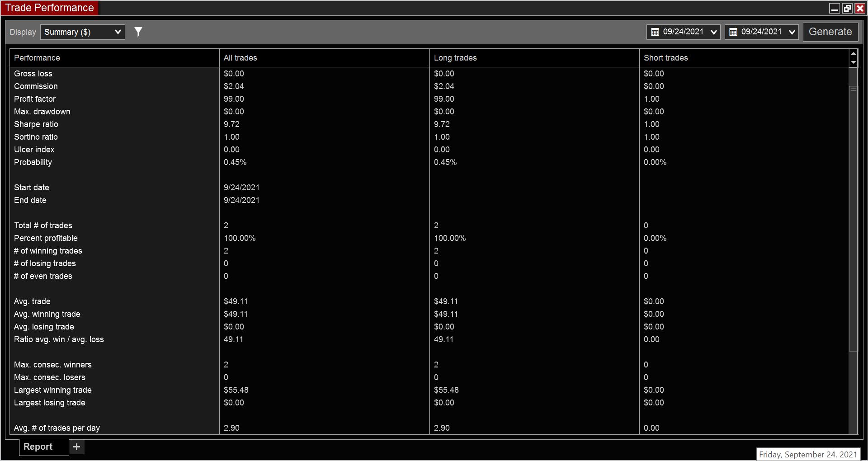Click Long trades Largest winning trade $55.48
The width and height of the screenshot is (868, 461).
[446, 390]
